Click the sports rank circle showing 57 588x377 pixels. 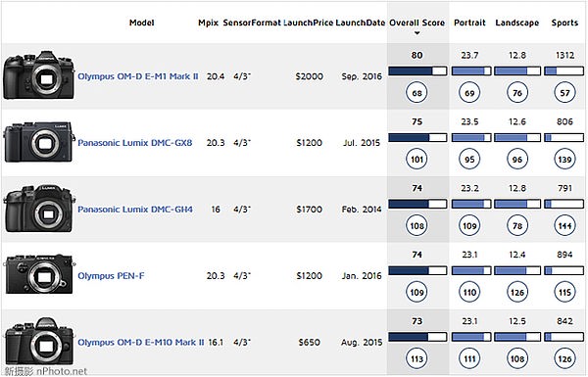564,93
